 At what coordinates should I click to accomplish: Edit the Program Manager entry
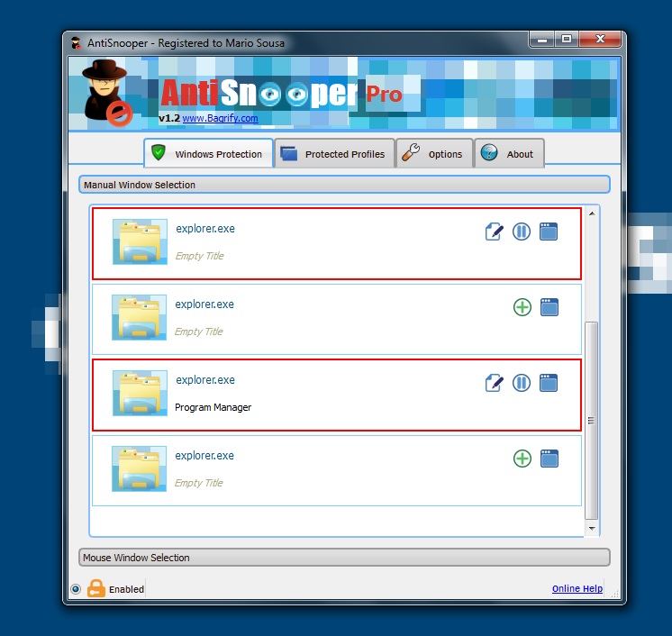click(x=495, y=383)
